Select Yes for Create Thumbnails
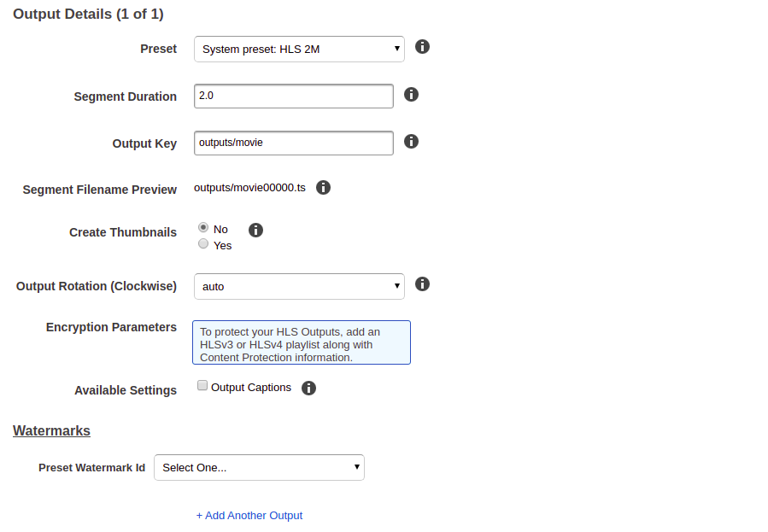768x532 pixels. [203, 243]
